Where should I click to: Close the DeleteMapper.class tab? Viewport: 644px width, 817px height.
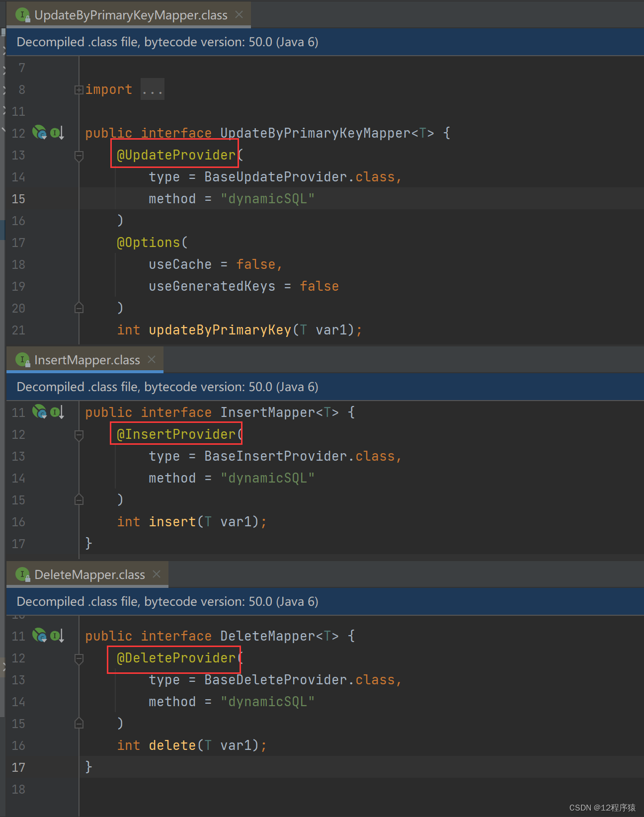point(157,574)
